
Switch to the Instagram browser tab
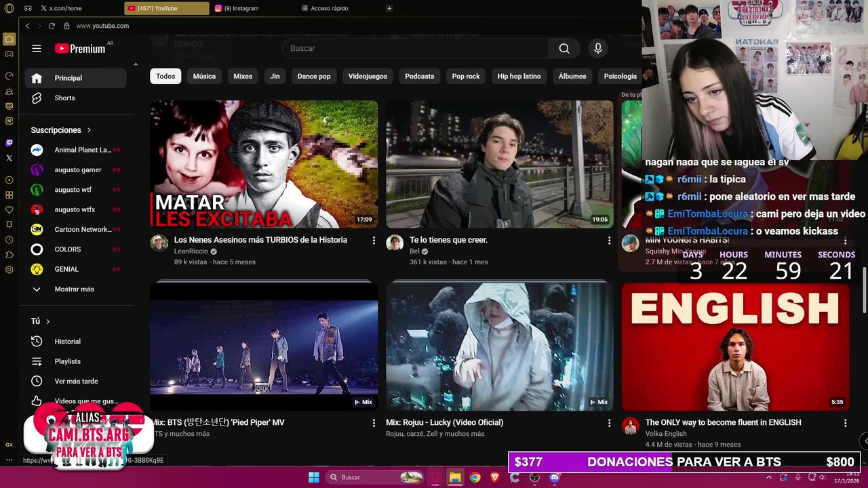(x=254, y=8)
